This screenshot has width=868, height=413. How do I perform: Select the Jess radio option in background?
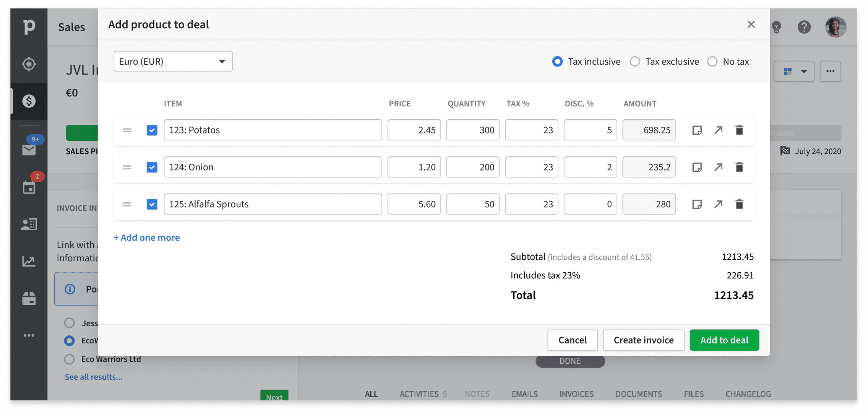coord(69,323)
